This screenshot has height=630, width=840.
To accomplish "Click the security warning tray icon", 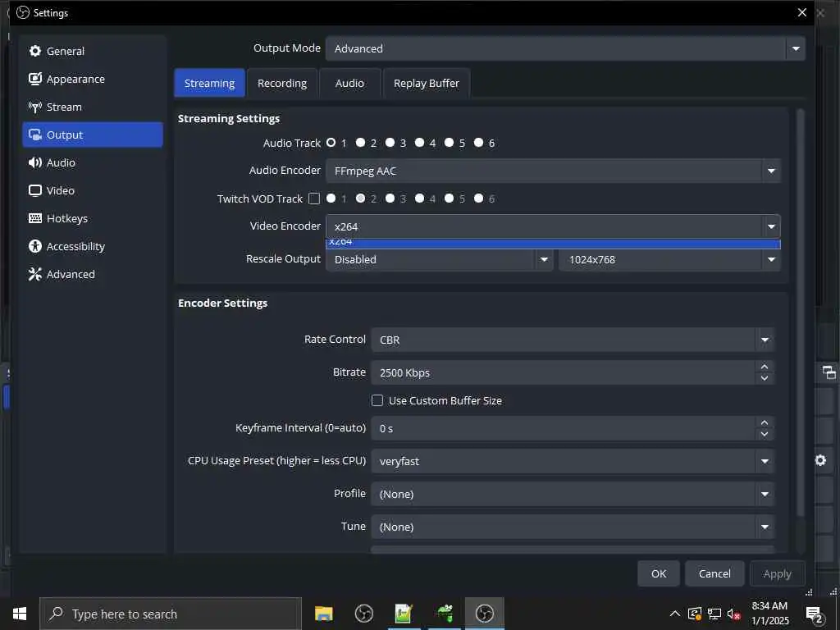I will click(x=695, y=614).
